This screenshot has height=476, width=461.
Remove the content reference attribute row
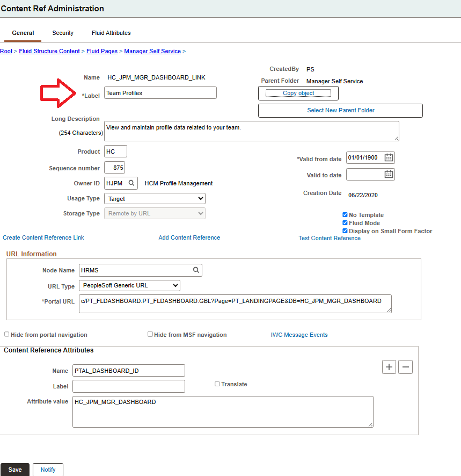(405, 367)
